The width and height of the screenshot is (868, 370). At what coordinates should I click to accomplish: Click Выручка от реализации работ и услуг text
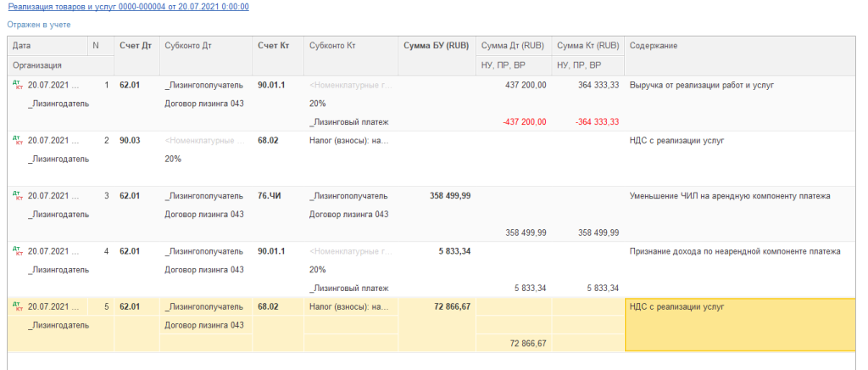[702, 85]
